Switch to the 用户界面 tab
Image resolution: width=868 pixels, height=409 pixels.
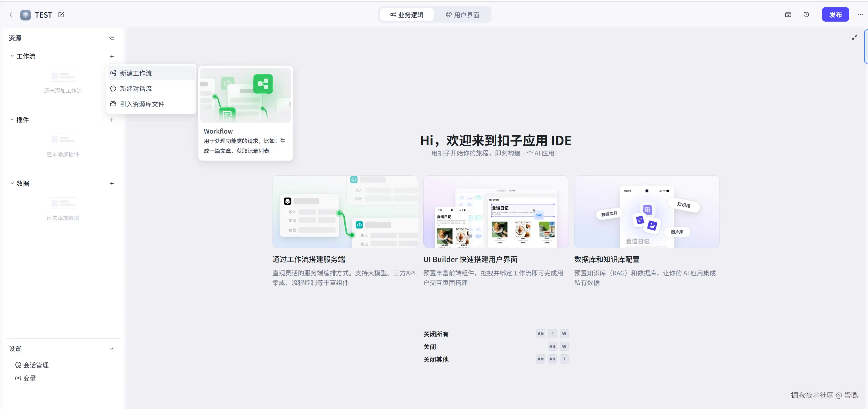462,15
